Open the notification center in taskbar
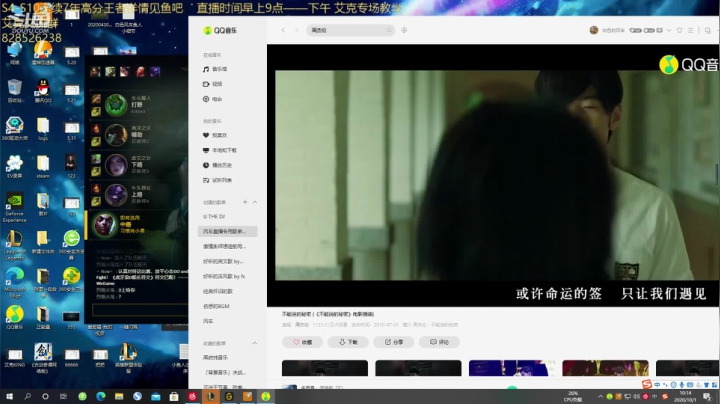The height and width of the screenshot is (404, 720). pos(707,396)
